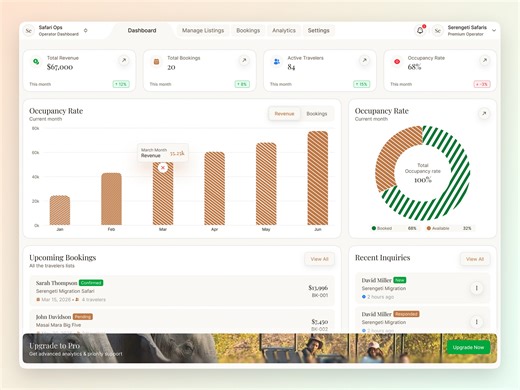Open John Davidson booking row

point(182,321)
